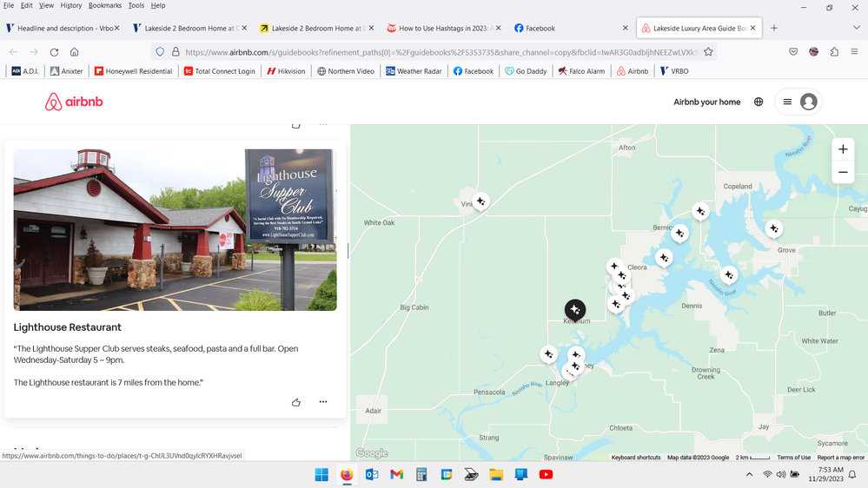
Task: Reload the current page
Action: click(54, 52)
